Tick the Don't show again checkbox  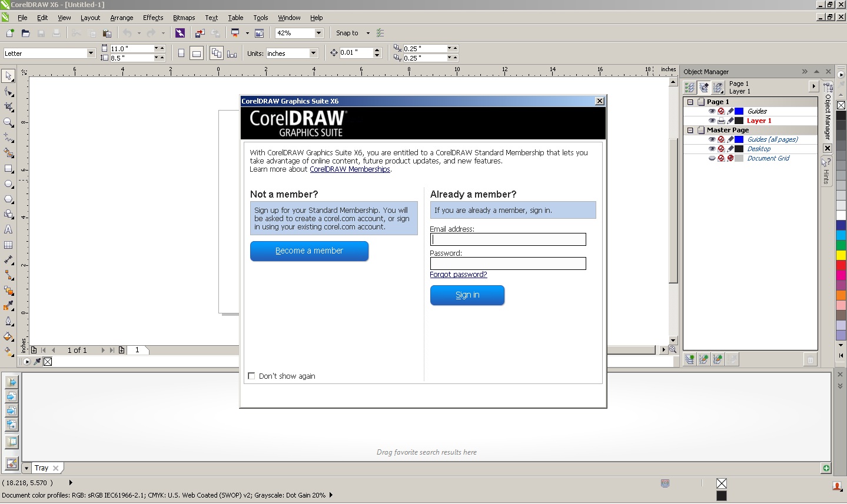click(x=252, y=376)
